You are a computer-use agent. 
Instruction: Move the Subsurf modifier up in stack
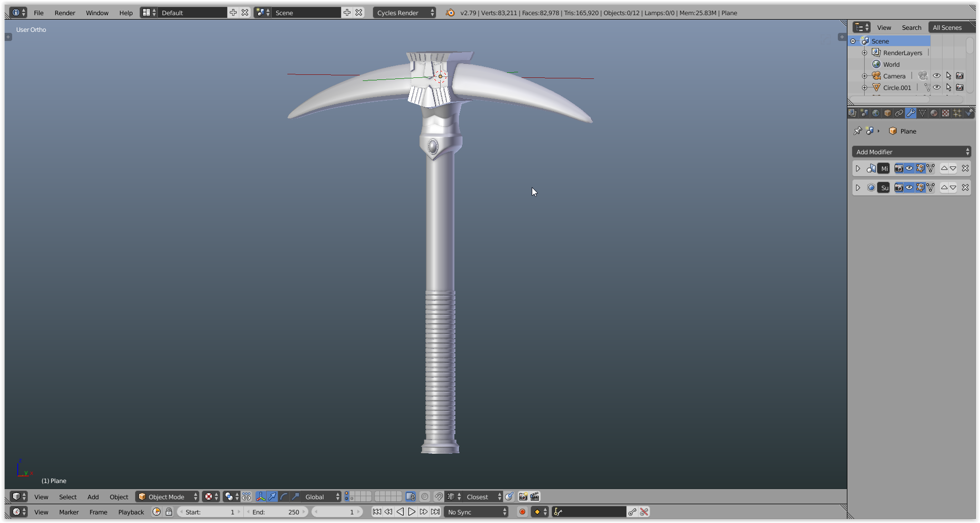click(x=944, y=188)
